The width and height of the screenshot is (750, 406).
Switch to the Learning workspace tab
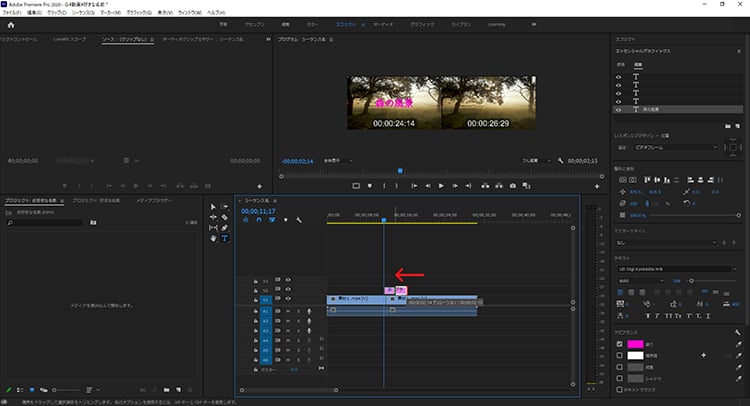coord(496,24)
